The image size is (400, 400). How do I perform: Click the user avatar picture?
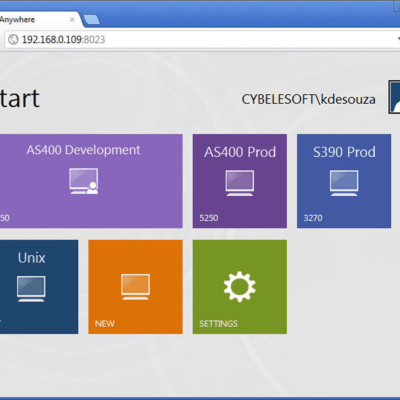click(394, 97)
